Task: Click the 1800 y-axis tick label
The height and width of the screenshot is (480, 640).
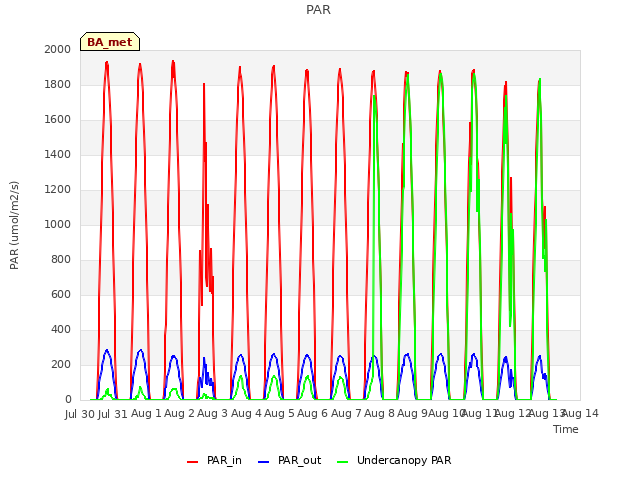Action: pyautogui.click(x=58, y=84)
